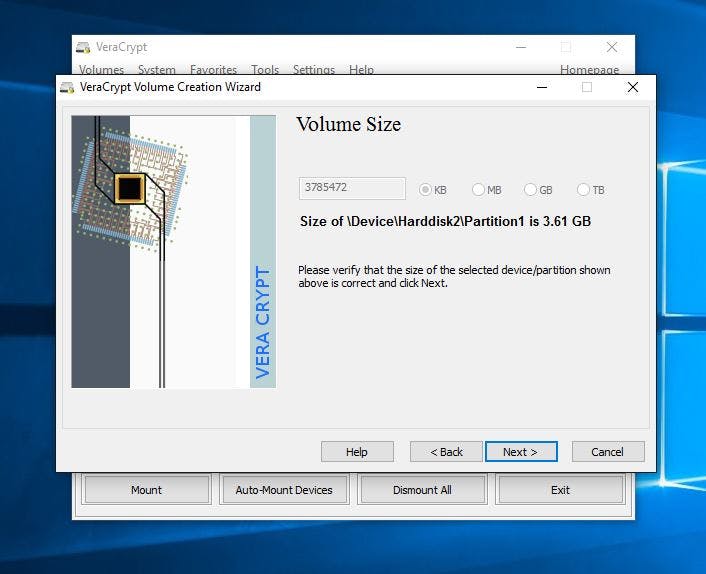Select the TB size unit radio button
Viewport: 706px width, 574px height.
pos(583,190)
